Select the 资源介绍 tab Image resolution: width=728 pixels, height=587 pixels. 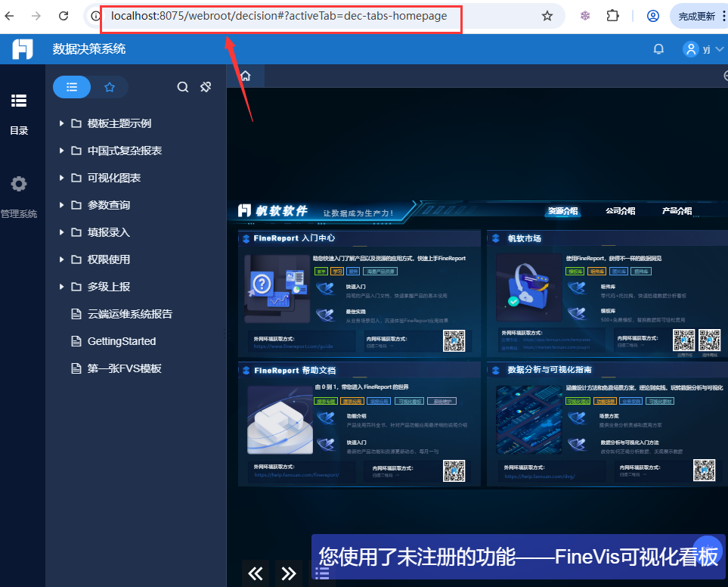[562, 211]
